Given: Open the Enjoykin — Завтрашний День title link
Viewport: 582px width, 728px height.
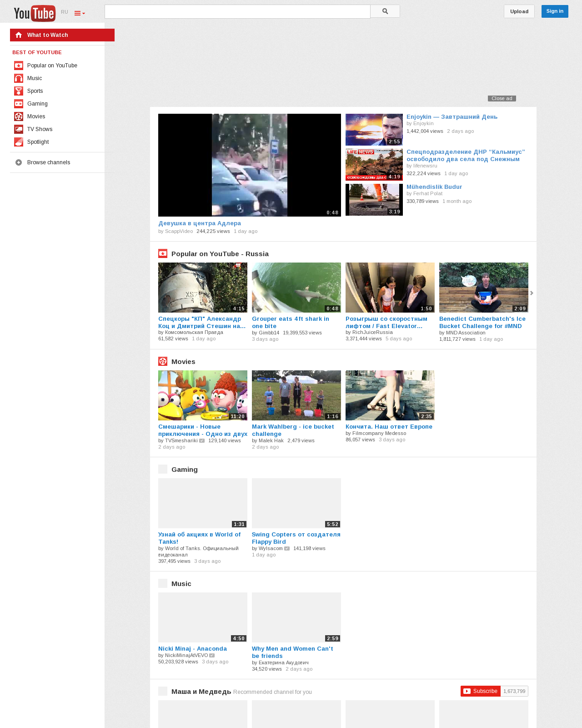Looking at the screenshot, I should [x=452, y=117].
